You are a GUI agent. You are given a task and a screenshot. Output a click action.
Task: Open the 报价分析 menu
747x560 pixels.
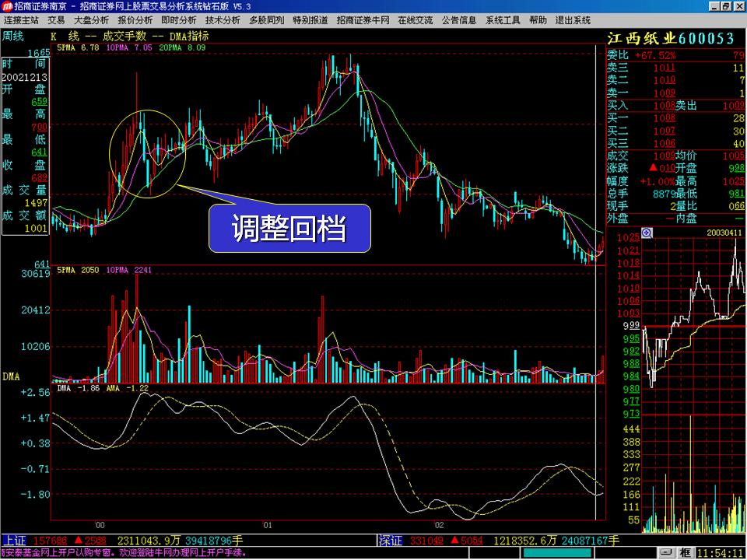pos(135,20)
